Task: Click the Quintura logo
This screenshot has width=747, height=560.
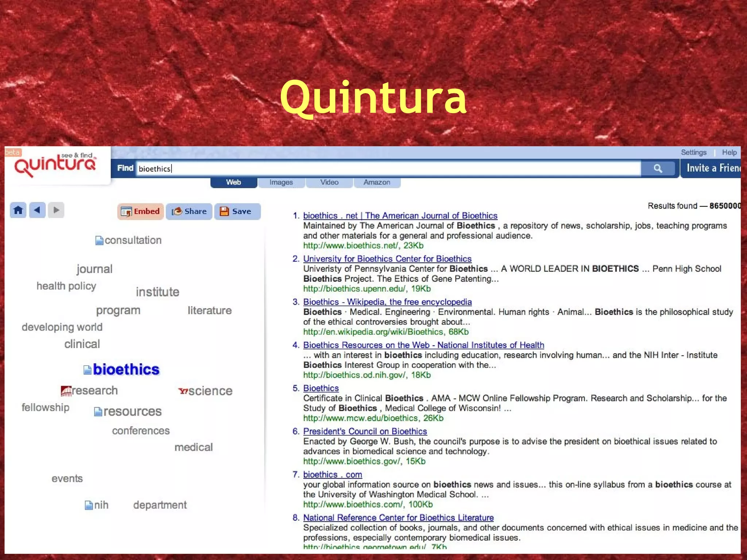Action: (x=55, y=166)
